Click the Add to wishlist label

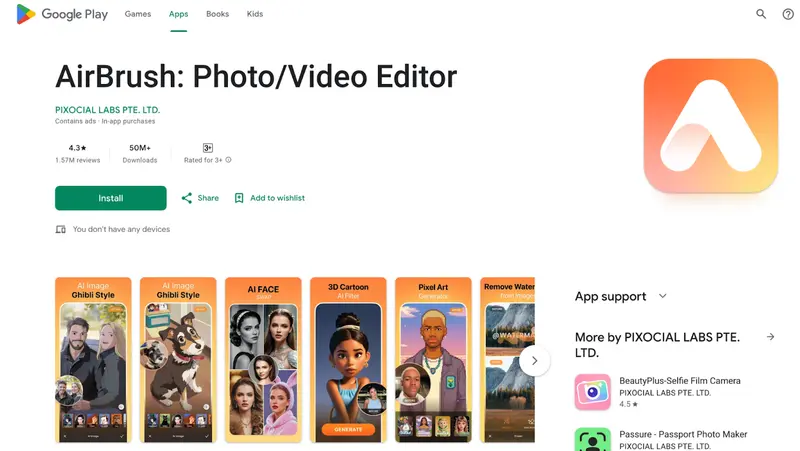pos(277,198)
